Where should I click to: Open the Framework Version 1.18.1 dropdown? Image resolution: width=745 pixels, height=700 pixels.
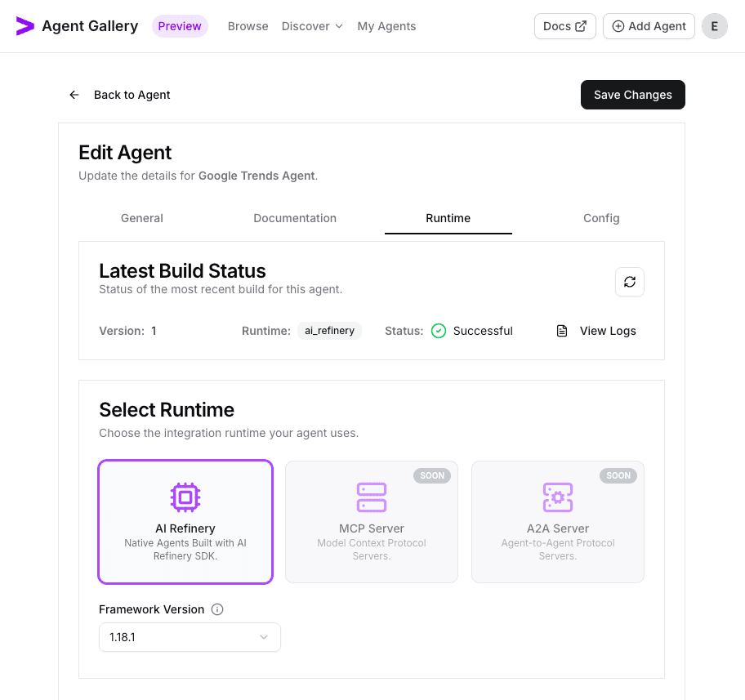(190, 637)
